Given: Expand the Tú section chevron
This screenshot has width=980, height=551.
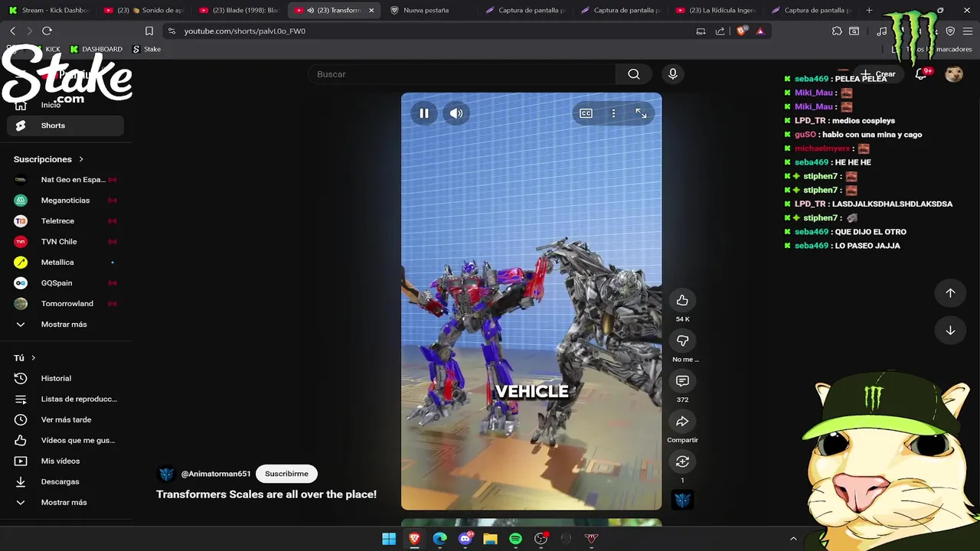Looking at the screenshot, I should (x=34, y=358).
